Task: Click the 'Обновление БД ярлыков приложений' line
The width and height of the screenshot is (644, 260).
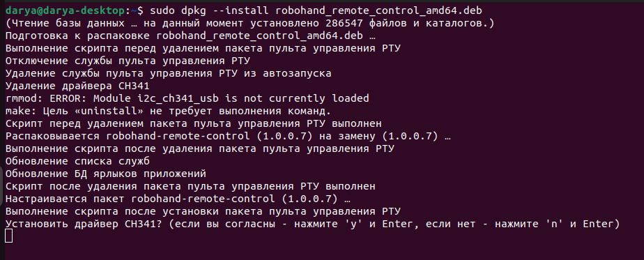Action: [x=105, y=174]
